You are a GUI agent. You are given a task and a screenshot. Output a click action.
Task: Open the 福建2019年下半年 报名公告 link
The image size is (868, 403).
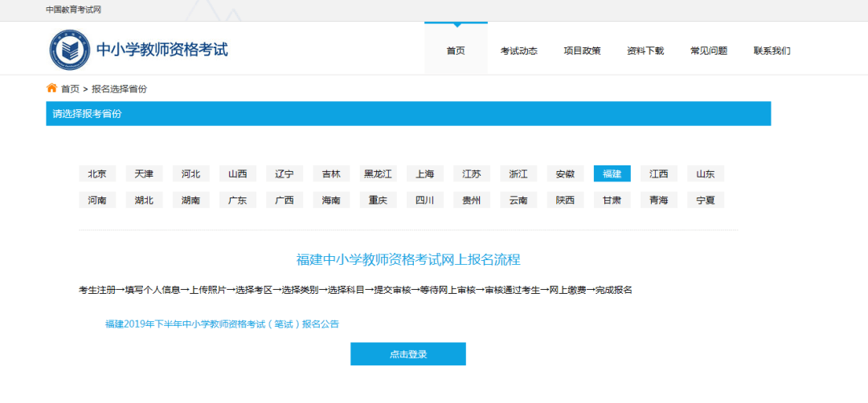222,324
